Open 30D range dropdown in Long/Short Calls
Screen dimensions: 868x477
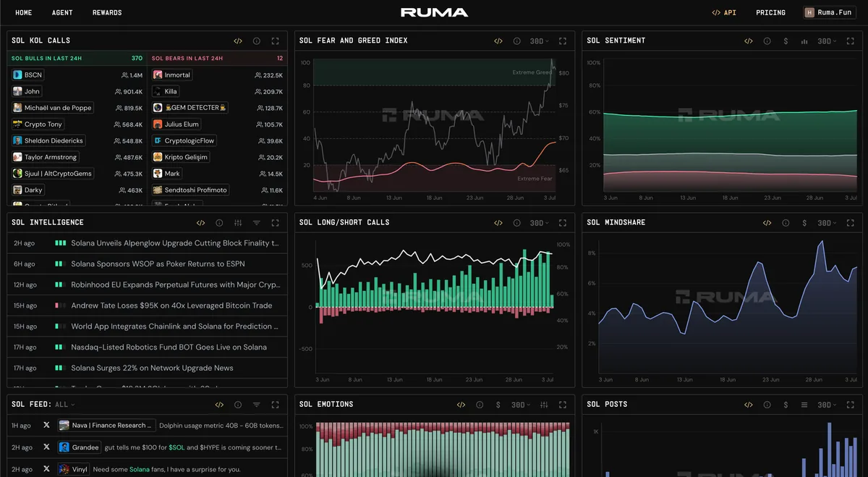[x=539, y=223]
